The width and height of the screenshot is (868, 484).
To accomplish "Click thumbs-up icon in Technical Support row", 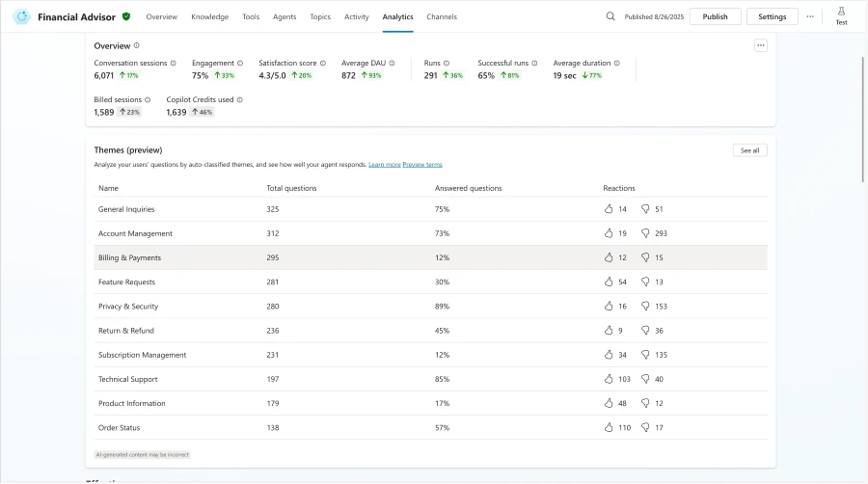I will point(609,379).
